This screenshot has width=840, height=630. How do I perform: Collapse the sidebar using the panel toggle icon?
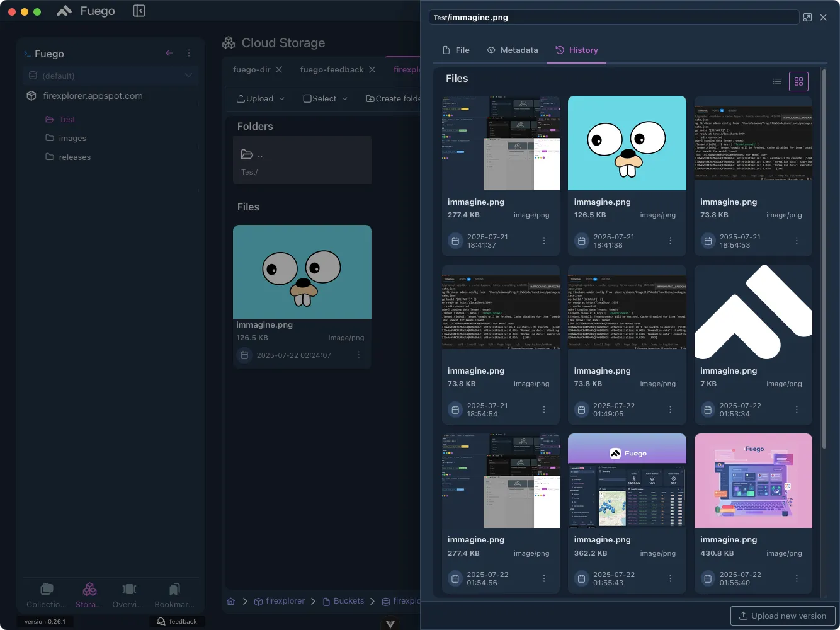tap(139, 11)
